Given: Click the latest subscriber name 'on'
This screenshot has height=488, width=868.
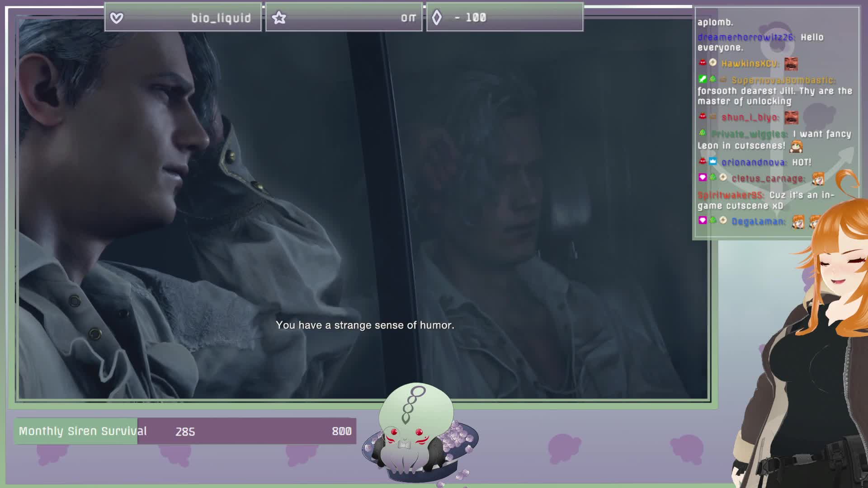Looking at the screenshot, I should (x=408, y=18).
